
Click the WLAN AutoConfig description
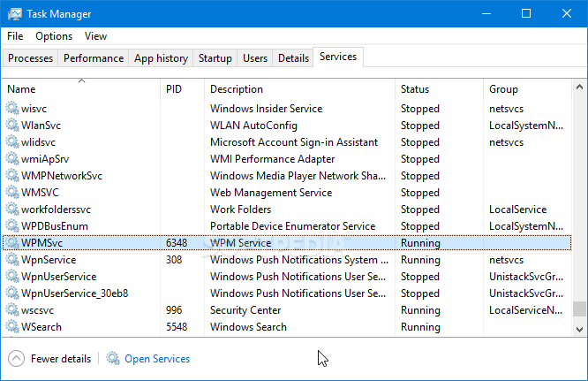point(253,126)
